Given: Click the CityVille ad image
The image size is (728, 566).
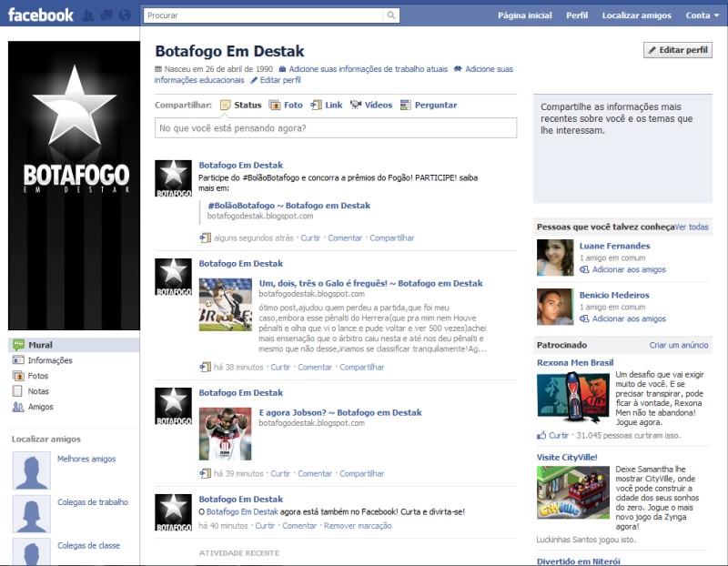Looking at the screenshot, I should coord(573,492).
